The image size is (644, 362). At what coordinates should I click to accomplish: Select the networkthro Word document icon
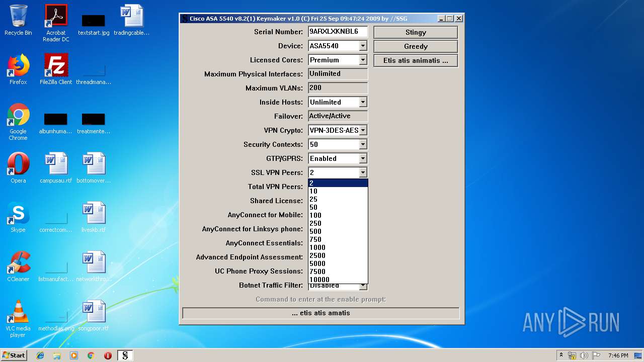pos(94,266)
